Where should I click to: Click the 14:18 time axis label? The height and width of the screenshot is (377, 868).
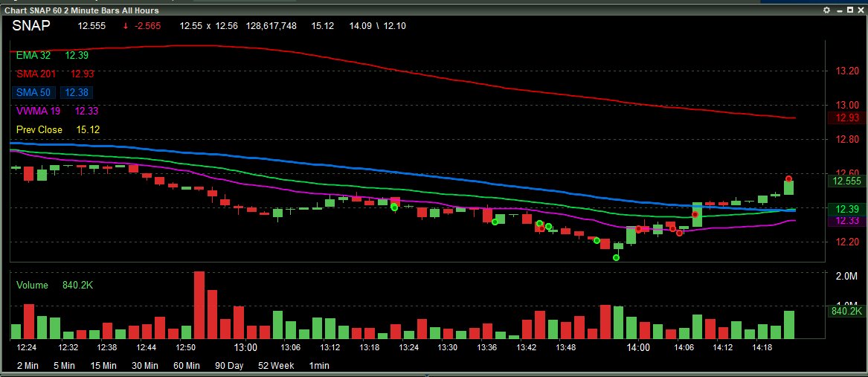click(762, 348)
